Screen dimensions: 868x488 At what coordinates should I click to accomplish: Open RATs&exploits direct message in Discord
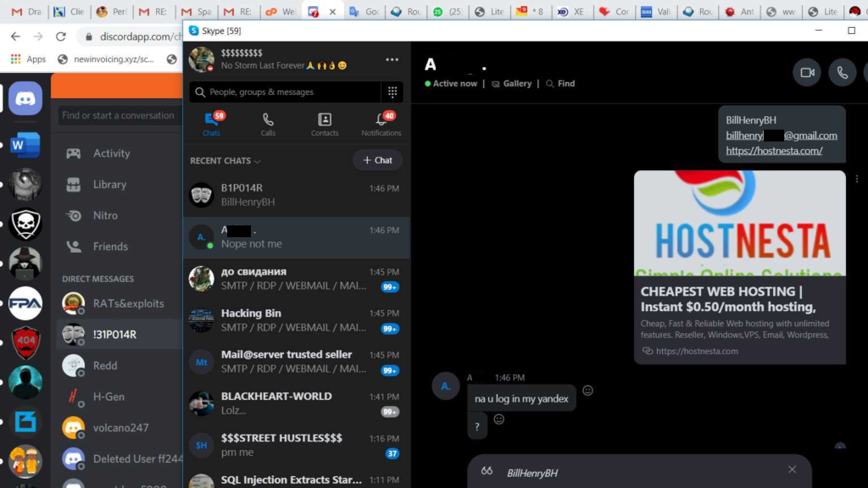tap(119, 303)
